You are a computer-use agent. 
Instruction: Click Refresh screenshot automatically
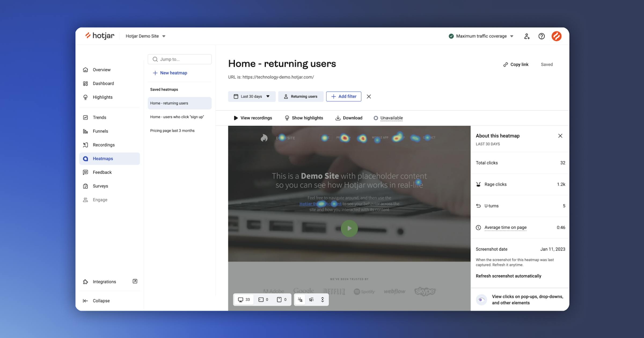[508, 276]
